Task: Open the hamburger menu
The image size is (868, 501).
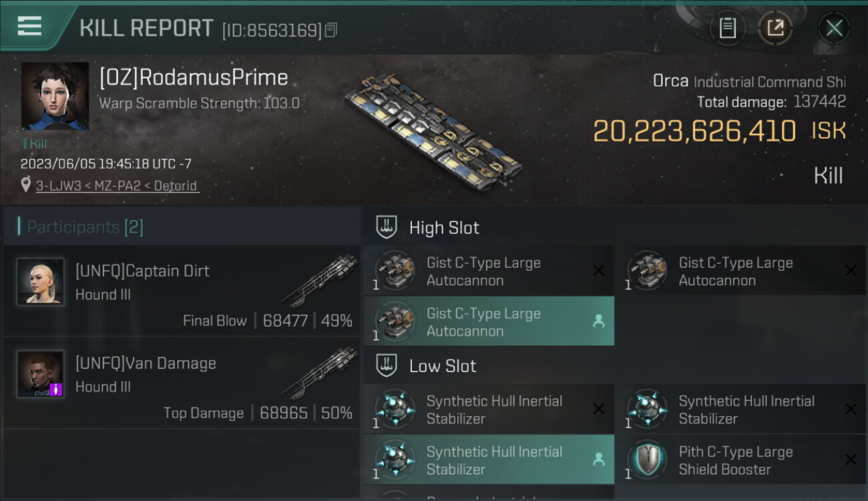Action: point(29,27)
